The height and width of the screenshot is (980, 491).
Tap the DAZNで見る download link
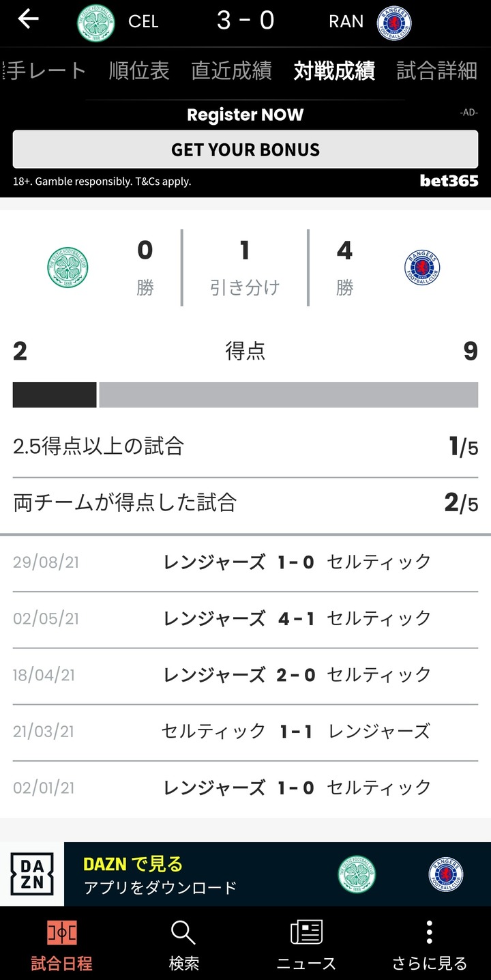(x=160, y=874)
